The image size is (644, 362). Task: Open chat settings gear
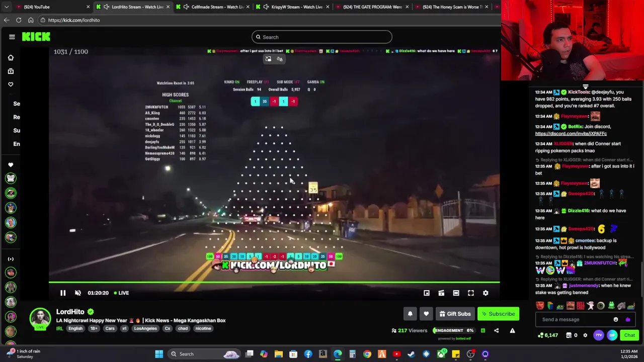click(x=585, y=335)
